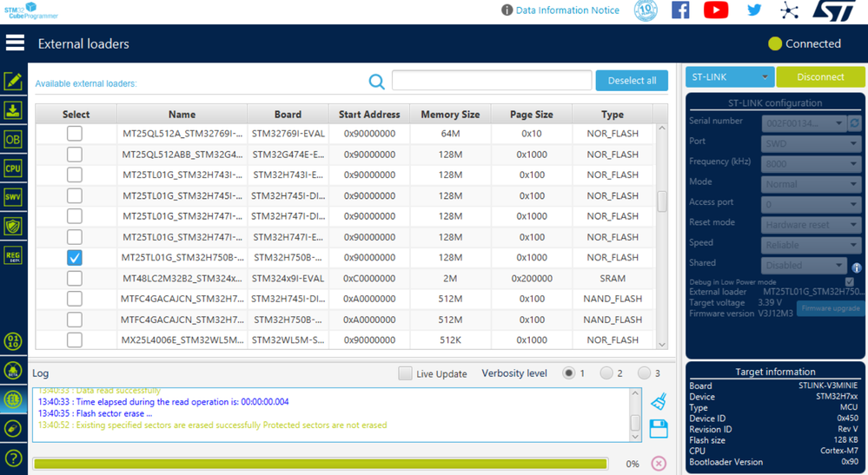Viewport: 868px width, 475px height.
Task: Sort by the Name column header
Action: (x=182, y=114)
